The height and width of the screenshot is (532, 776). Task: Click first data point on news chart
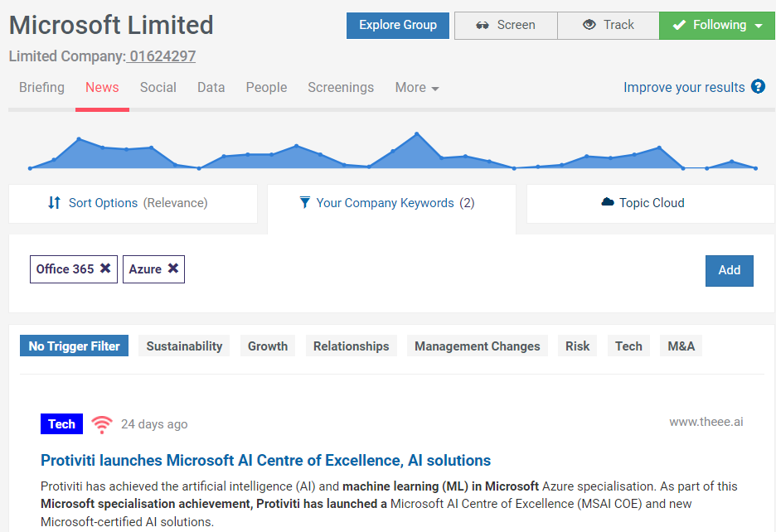30,168
